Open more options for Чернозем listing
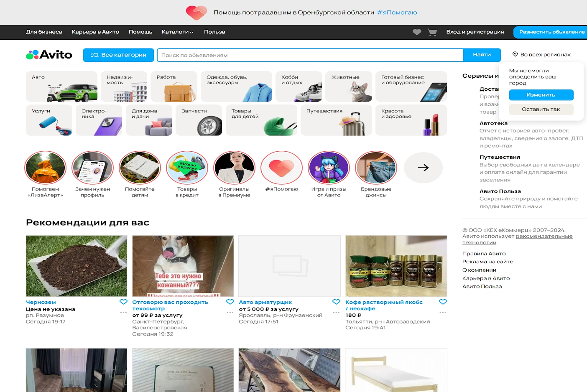 [123, 312]
